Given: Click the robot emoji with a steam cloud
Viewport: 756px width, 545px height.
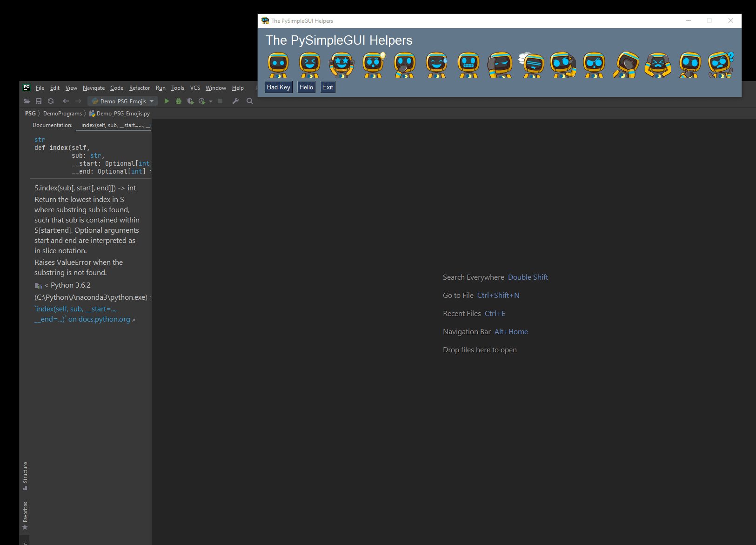Looking at the screenshot, I should click(x=531, y=65).
